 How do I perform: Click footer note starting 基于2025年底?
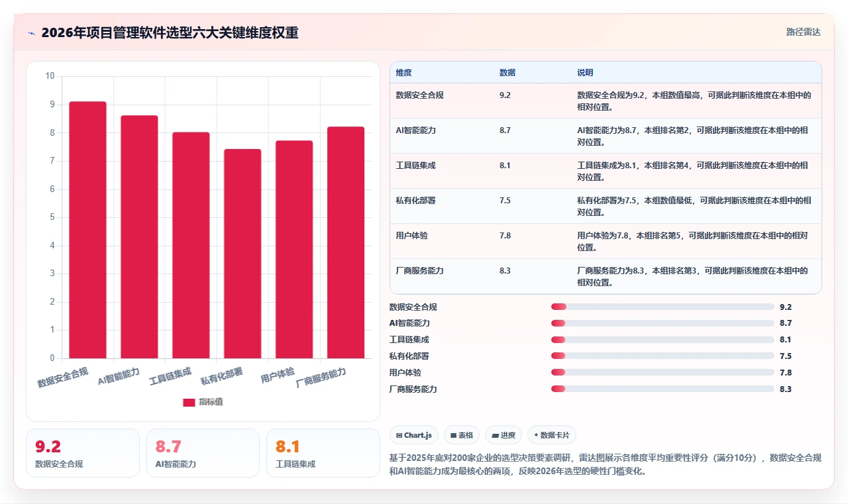(x=606, y=465)
